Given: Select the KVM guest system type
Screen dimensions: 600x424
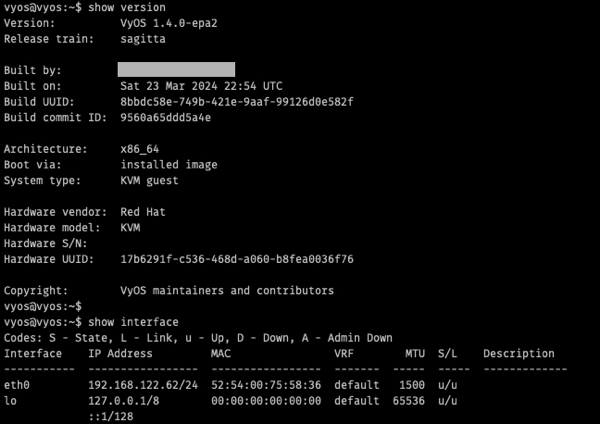Looking at the screenshot, I should tap(149, 180).
